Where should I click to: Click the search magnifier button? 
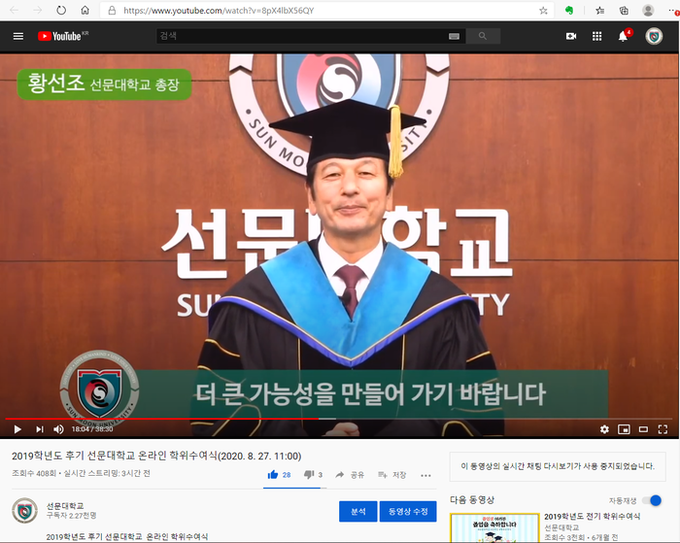(x=483, y=36)
